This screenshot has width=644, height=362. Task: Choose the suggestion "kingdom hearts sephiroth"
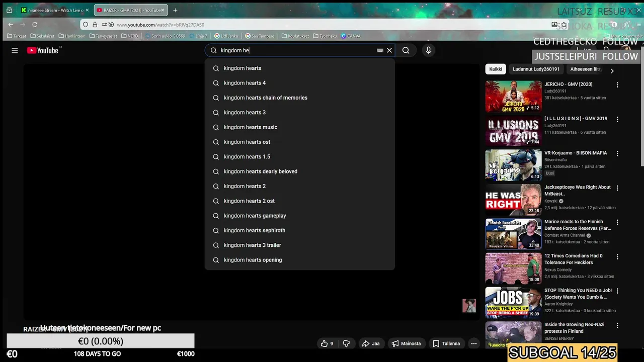point(300,230)
